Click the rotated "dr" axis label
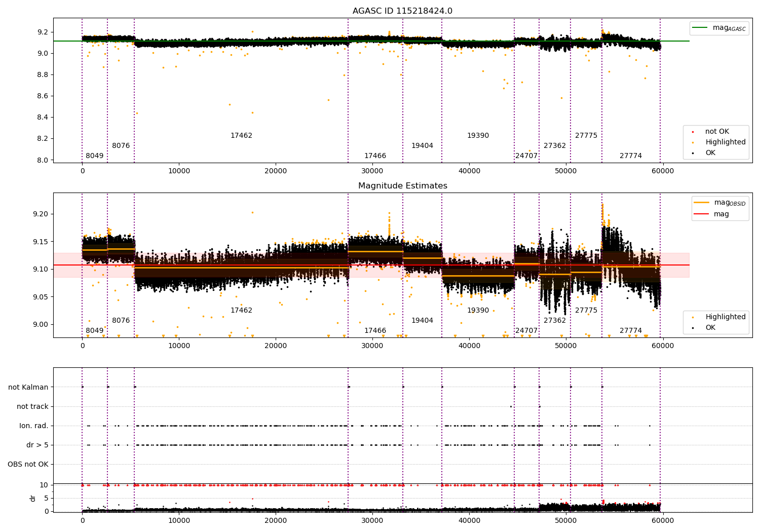This screenshot has width=760, height=532. pos(33,498)
